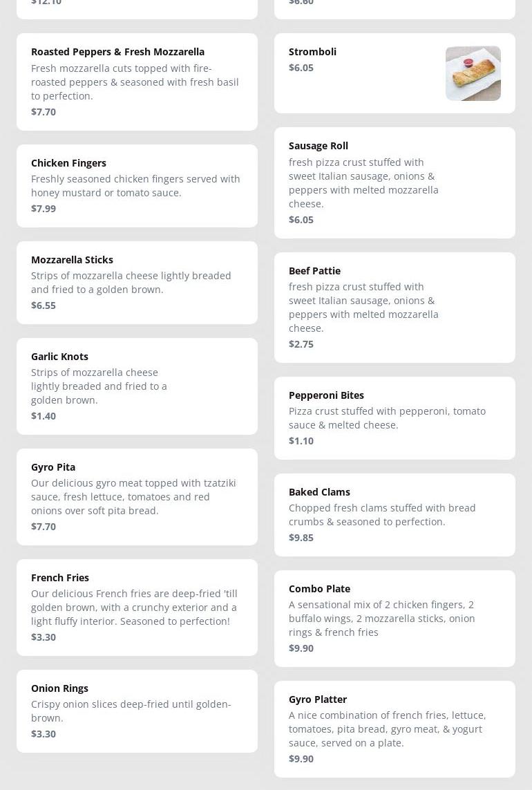Click the Chicken Fingers menu item
Image resolution: width=532 pixels, height=790 pixels.
click(137, 185)
